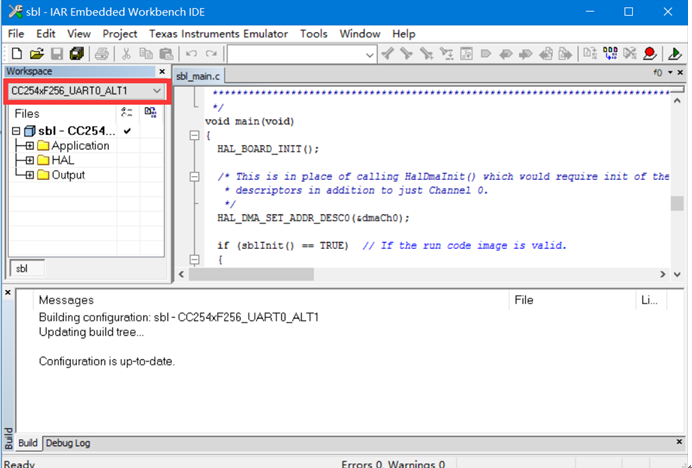Jump to next bookmark icon
The image size is (692, 468).
525,54
